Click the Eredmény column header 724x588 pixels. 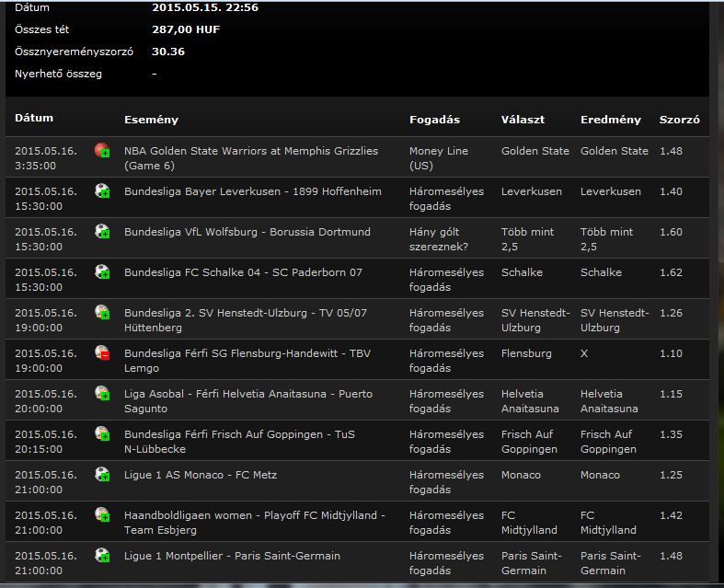[611, 120]
